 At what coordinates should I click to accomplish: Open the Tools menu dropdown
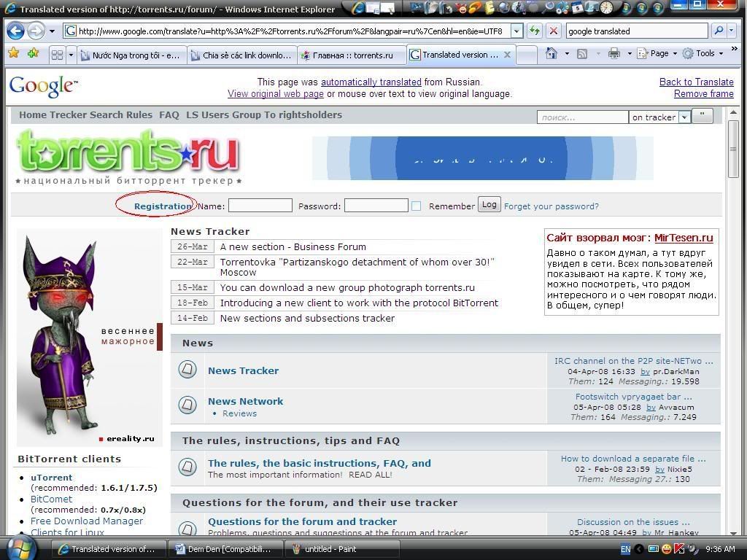pyautogui.click(x=705, y=54)
